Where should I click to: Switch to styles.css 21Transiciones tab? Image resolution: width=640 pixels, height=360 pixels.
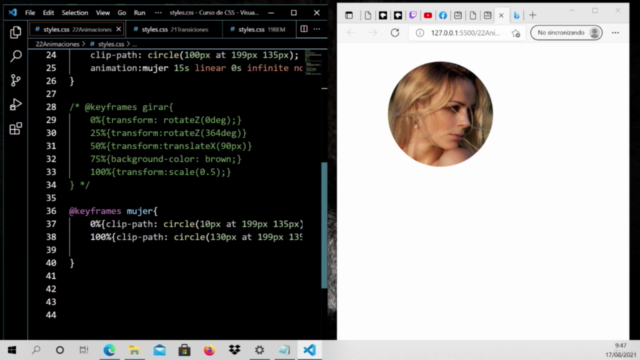(175, 29)
